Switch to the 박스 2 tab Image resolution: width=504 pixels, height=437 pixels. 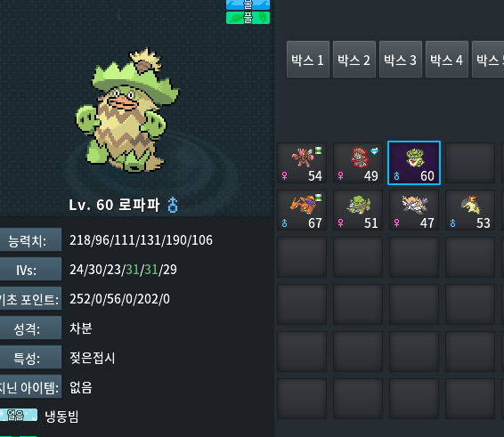point(354,59)
